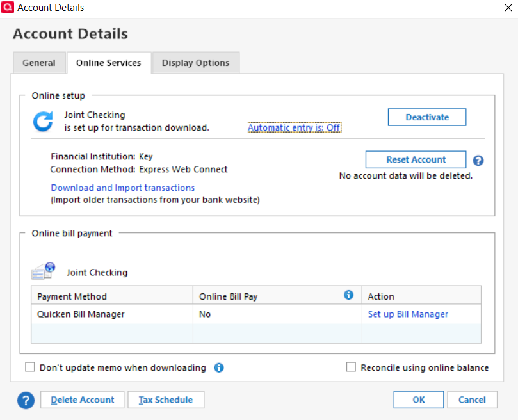This screenshot has height=420, width=518.
Task: Click Delete Account button
Action: pos(82,400)
